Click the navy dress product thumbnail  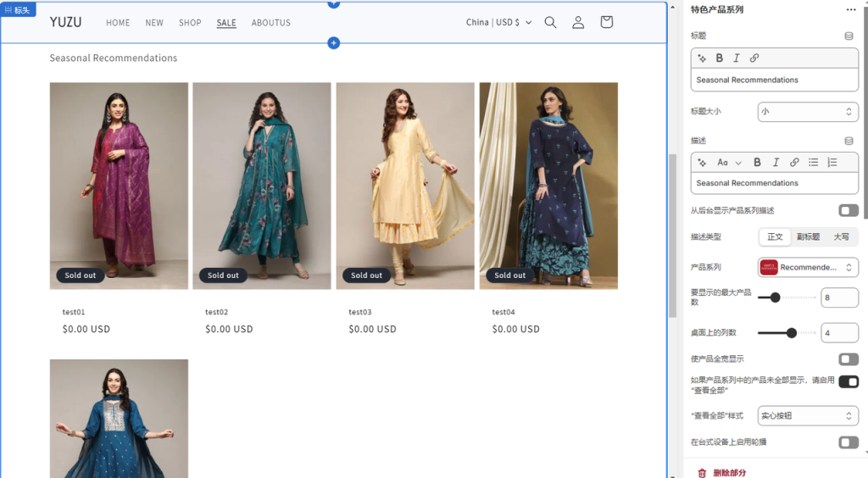(x=548, y=186)
